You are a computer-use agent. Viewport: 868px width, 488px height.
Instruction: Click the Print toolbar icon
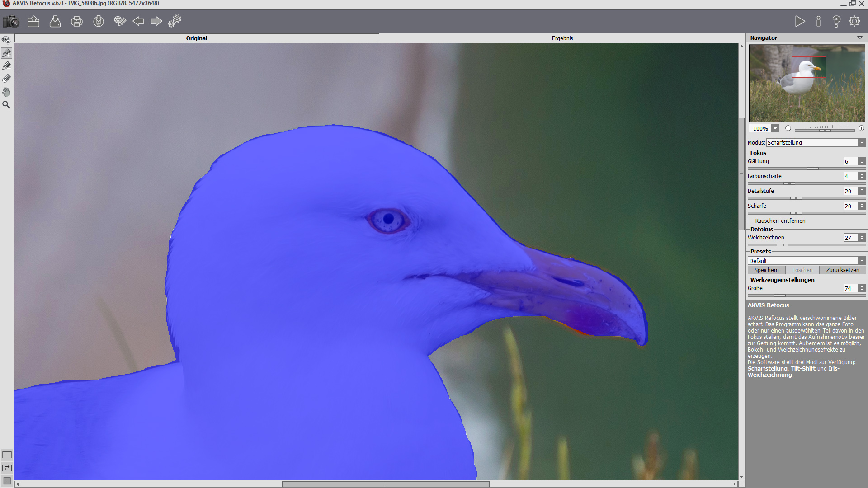tap(77, 21)
